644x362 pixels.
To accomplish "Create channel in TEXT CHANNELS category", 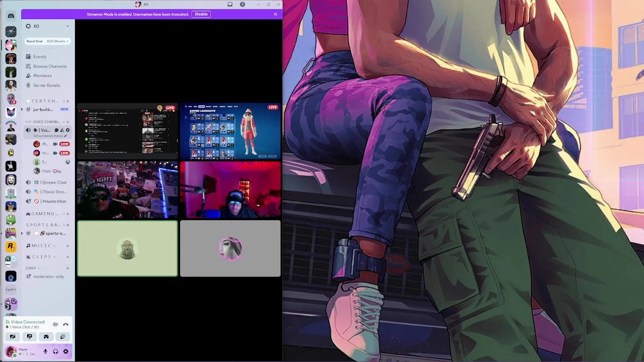I will [x=68, y=101].
